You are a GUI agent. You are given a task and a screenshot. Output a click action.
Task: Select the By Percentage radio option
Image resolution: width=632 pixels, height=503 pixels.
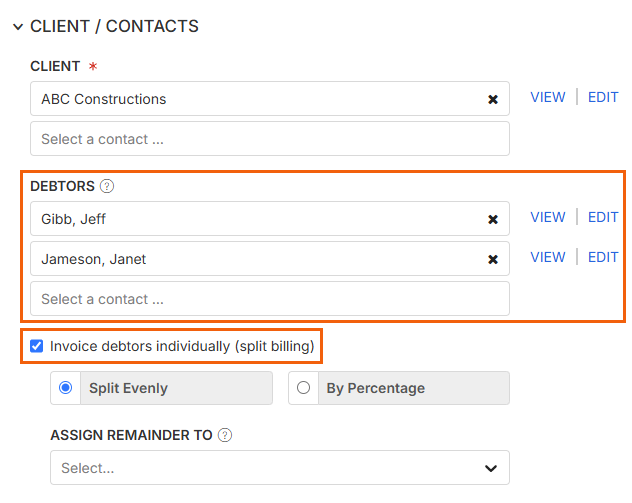(304, 388)
